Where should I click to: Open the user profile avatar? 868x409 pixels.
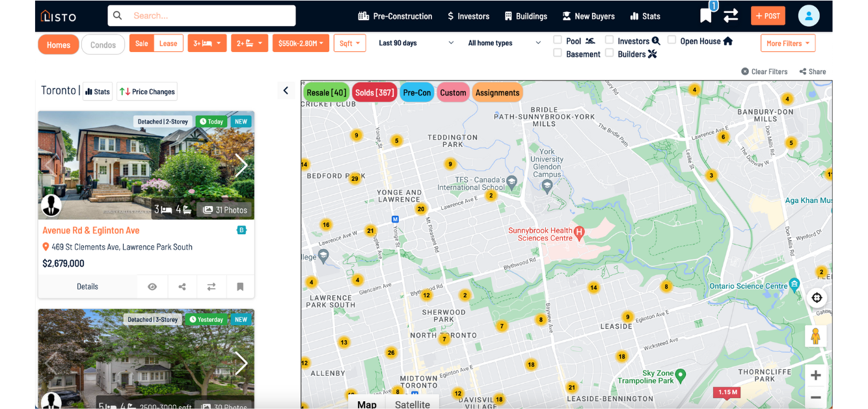(x=809, y=16)
